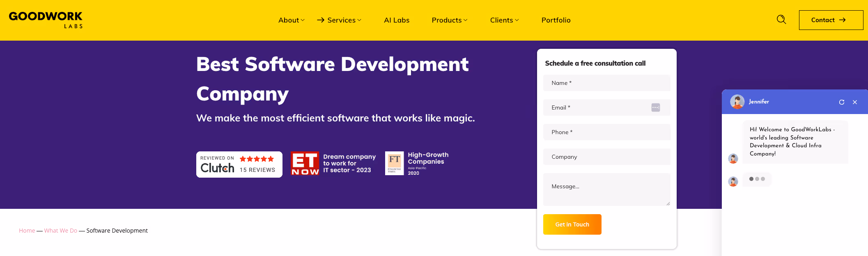Focus the Company input field

(607, 157)
